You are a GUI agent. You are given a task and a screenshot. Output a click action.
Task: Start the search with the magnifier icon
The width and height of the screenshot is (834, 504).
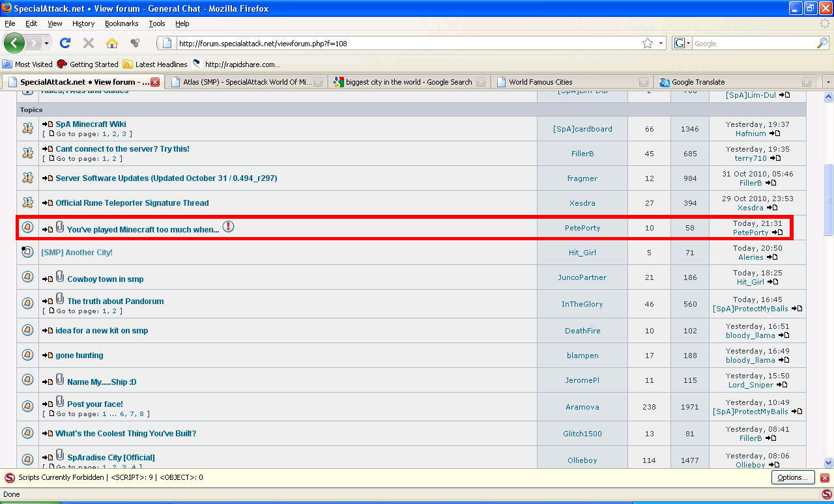click(822, 43)
